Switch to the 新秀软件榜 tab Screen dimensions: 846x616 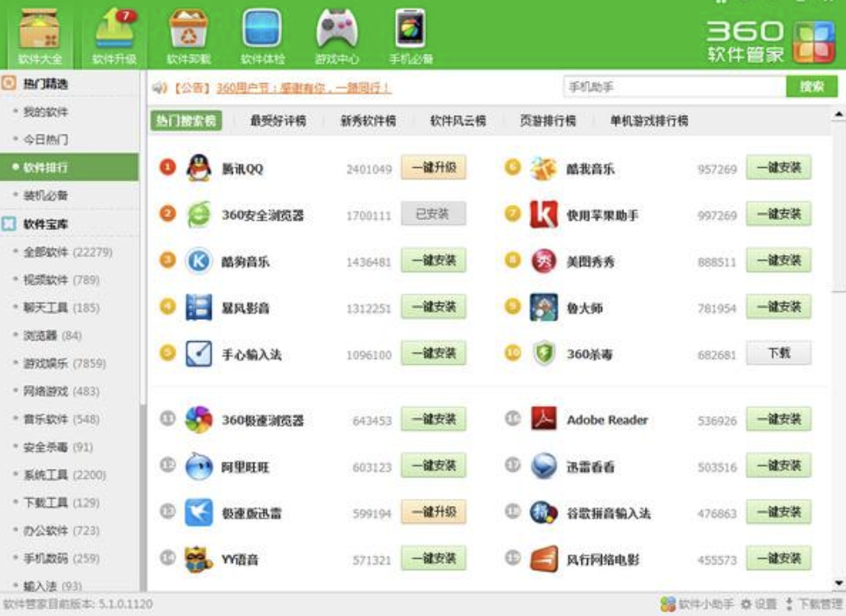pos(368,121)
